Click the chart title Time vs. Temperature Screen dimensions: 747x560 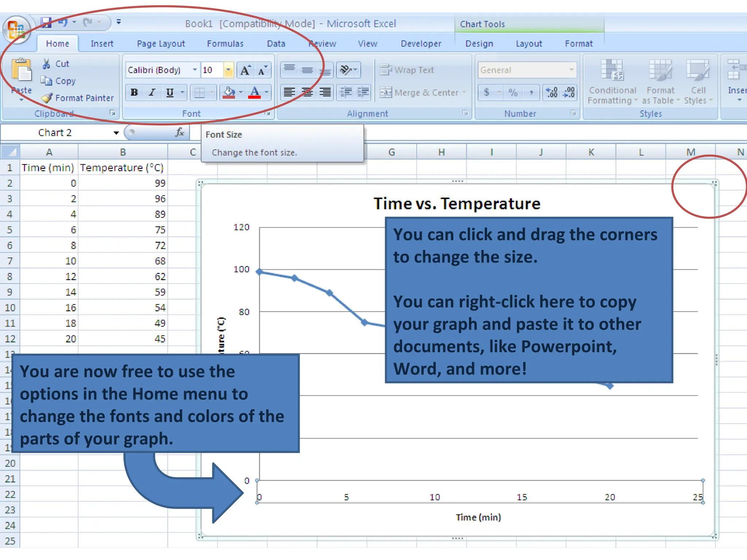(457, 203)
